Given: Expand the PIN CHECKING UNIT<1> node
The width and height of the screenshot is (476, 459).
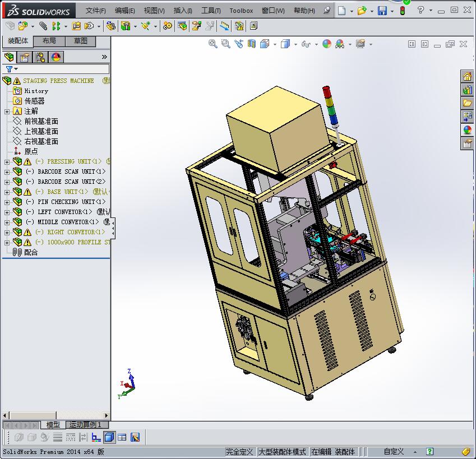Looking at the screenshot, I should (x=7, y=202).
